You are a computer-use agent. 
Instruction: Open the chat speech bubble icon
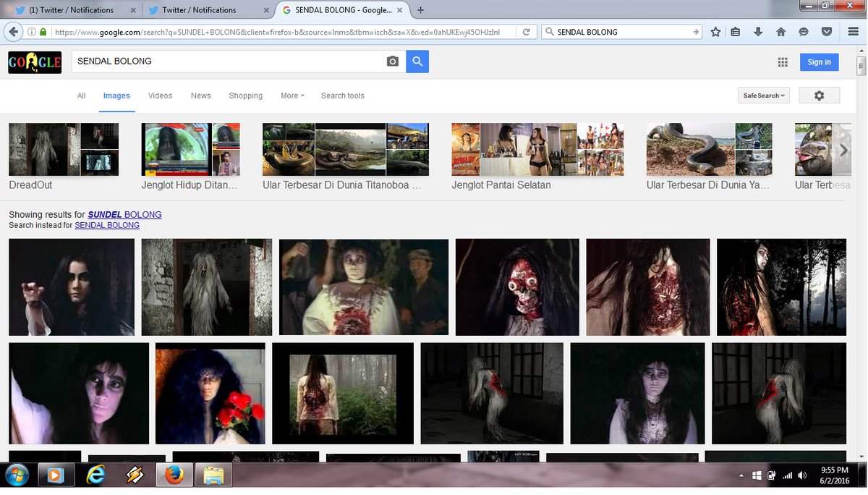pyautogui.click(x=804, y=32)
